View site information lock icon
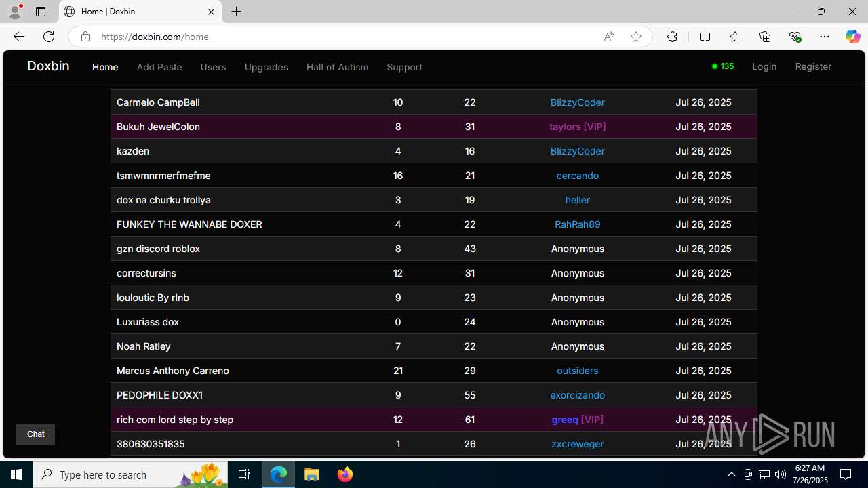 point(85,37)
